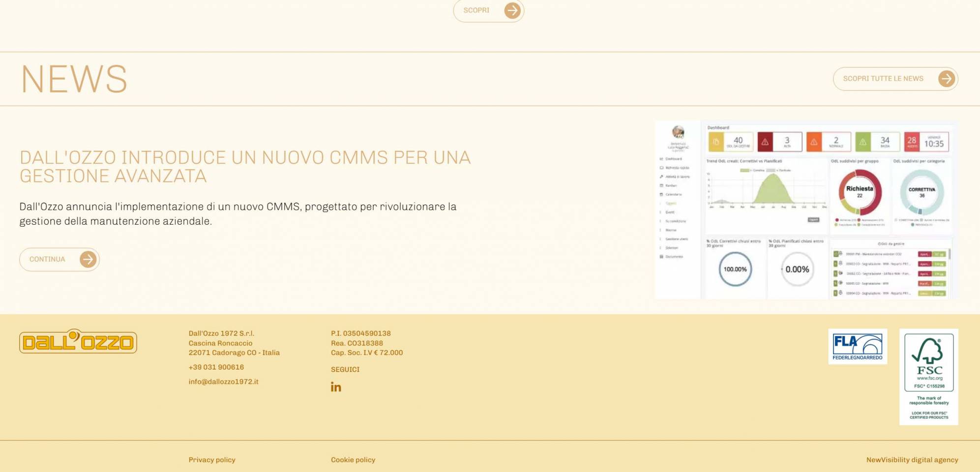Call phone number +39 031 900616
Screen dimensions: 980x472
coord(216,367)
